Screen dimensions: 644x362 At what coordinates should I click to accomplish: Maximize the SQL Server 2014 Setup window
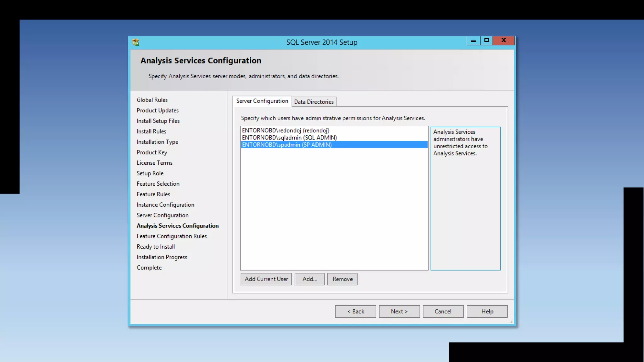486,41
